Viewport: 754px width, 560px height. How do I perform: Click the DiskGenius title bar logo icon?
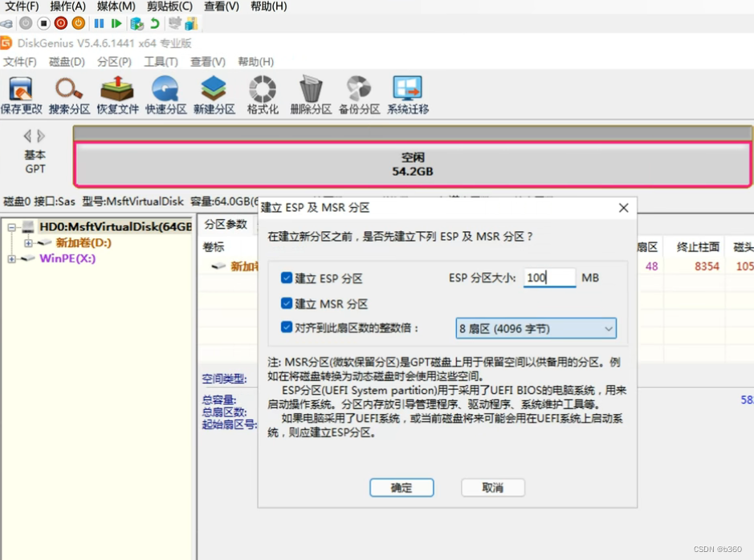[6, 43]
